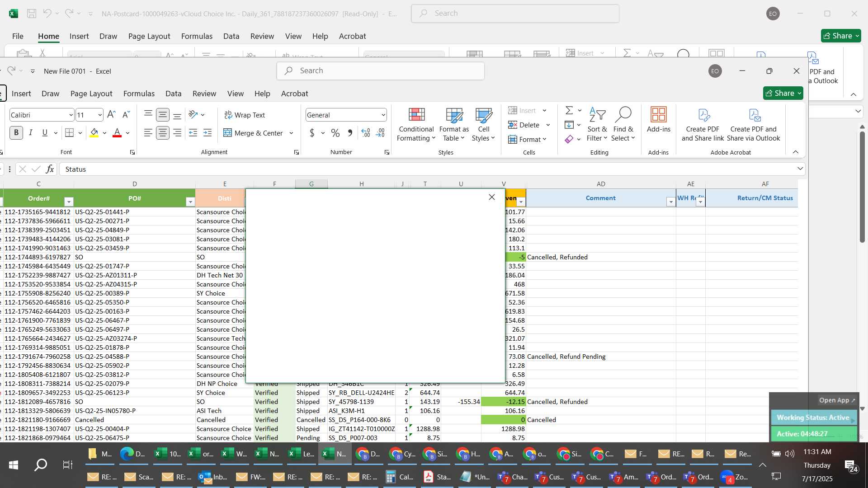Click Decrease Font Size icon
868x488 pixels.
coord(126,115)
